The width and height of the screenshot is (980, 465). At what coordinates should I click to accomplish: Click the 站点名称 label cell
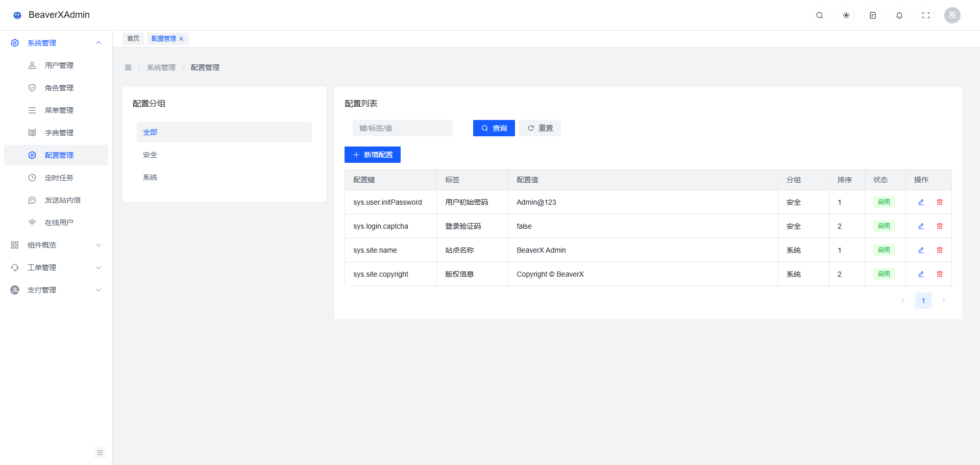472,250
